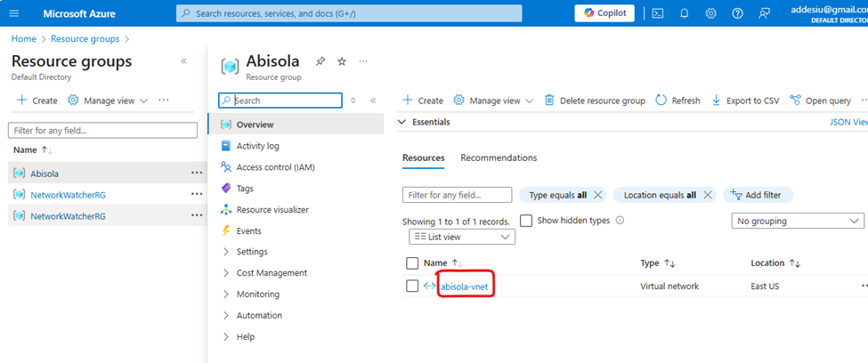The image size is (868, 363).
Task: Open the Azure portal hamburger menu
Action: click(13, 13)
